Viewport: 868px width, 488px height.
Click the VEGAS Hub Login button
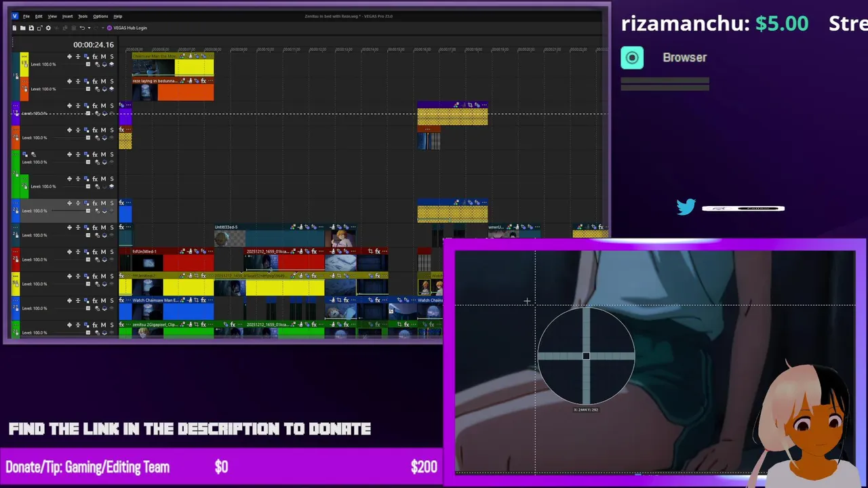[x=127, y=28]
